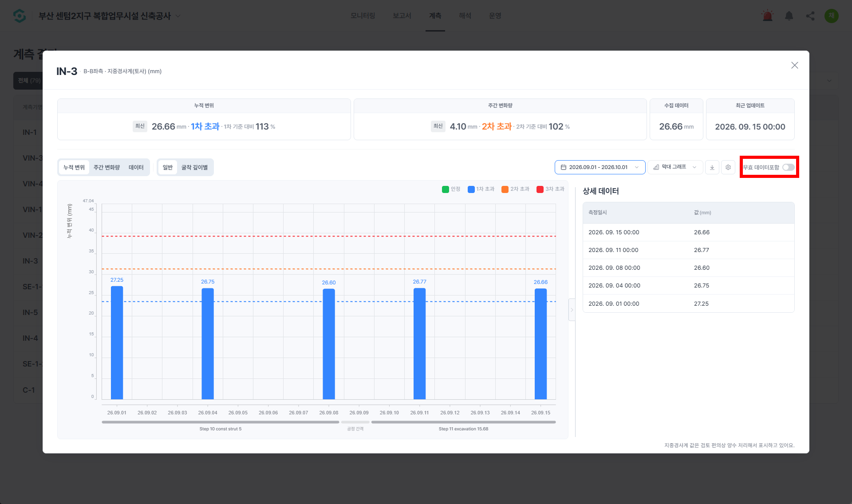This screenshot has height=504, width=852.
Task: Select the 2026. 09. 11 00:00 data row
Action: [689, 250]
